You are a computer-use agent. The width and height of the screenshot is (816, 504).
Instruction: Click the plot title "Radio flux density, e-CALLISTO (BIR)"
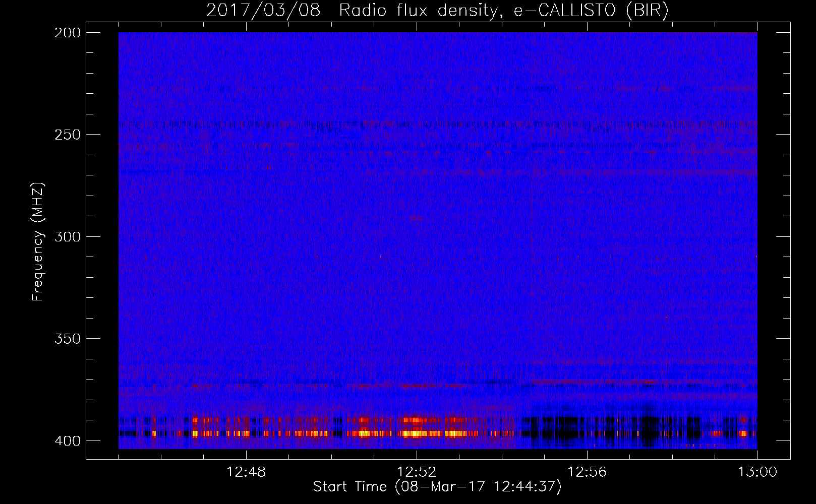(x=503, y=11)
